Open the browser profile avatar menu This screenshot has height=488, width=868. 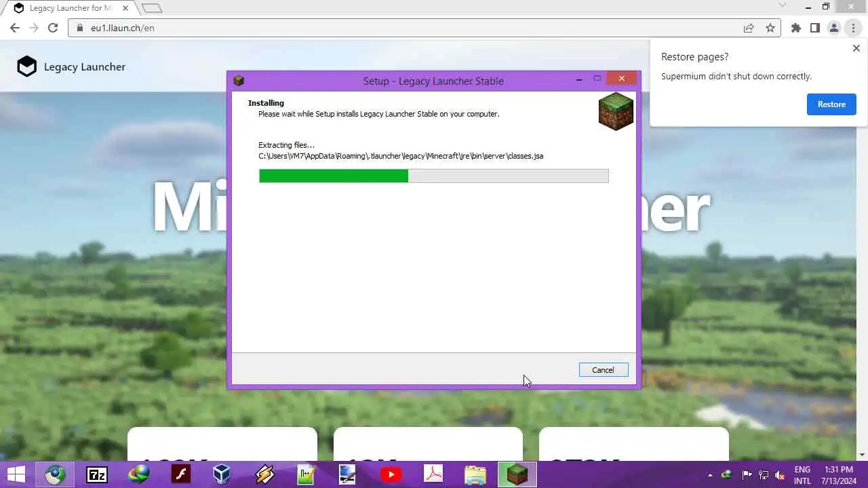834,28
